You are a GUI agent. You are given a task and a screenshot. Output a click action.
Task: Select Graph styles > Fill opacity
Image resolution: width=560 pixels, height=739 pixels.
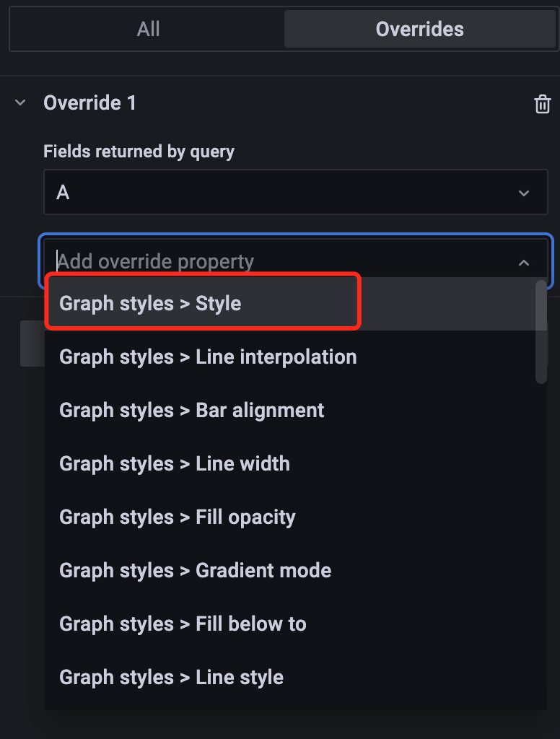177,517
